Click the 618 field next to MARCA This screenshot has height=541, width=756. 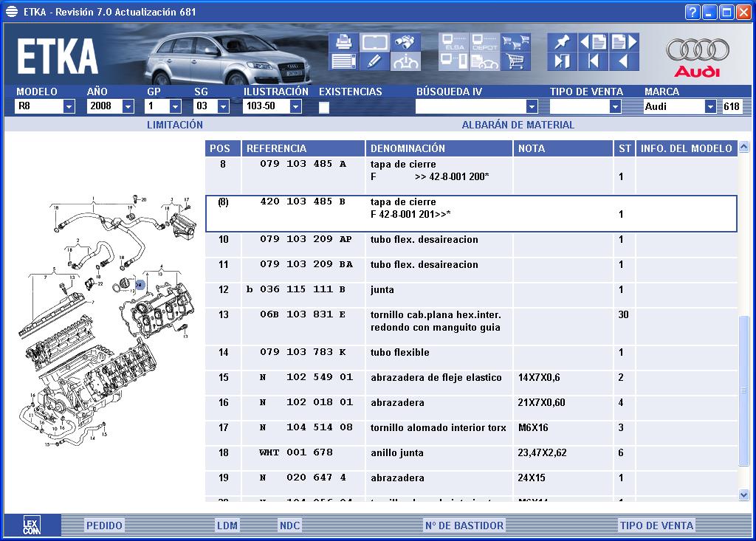click(732, 106)
